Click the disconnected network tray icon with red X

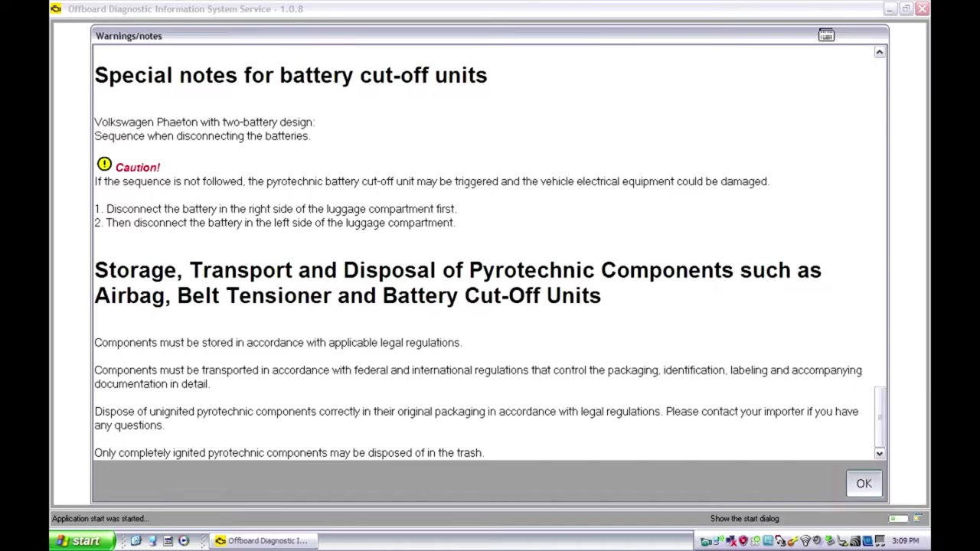[731, 541]
